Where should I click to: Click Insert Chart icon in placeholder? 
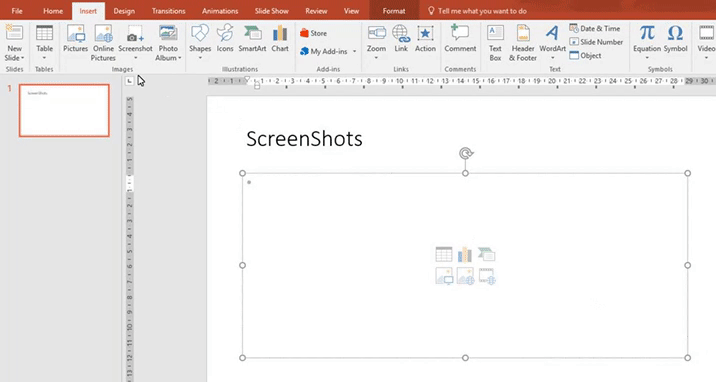[465, 254]
